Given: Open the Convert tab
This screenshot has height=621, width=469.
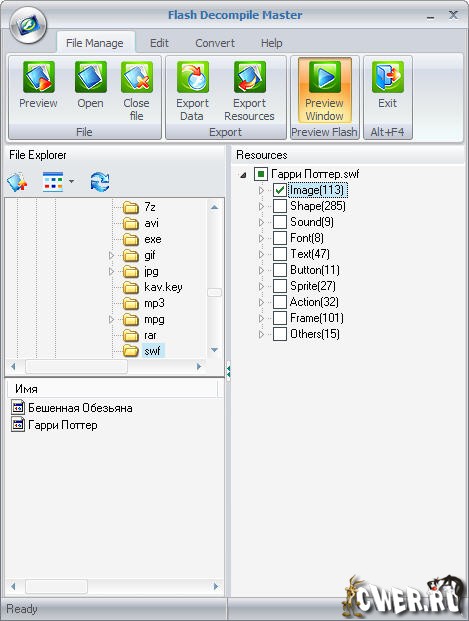Looking at the screenshot, I should tap(215, 43).
